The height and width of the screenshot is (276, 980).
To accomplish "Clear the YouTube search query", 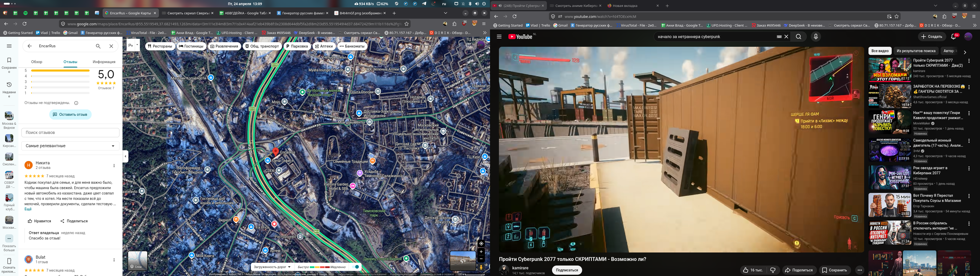I will 786,37.
